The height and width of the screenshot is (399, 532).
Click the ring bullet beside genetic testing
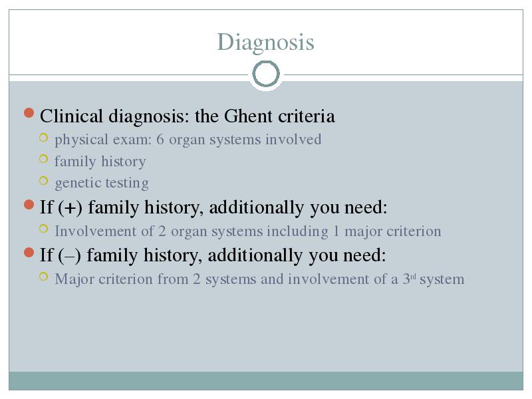(43, 180)
